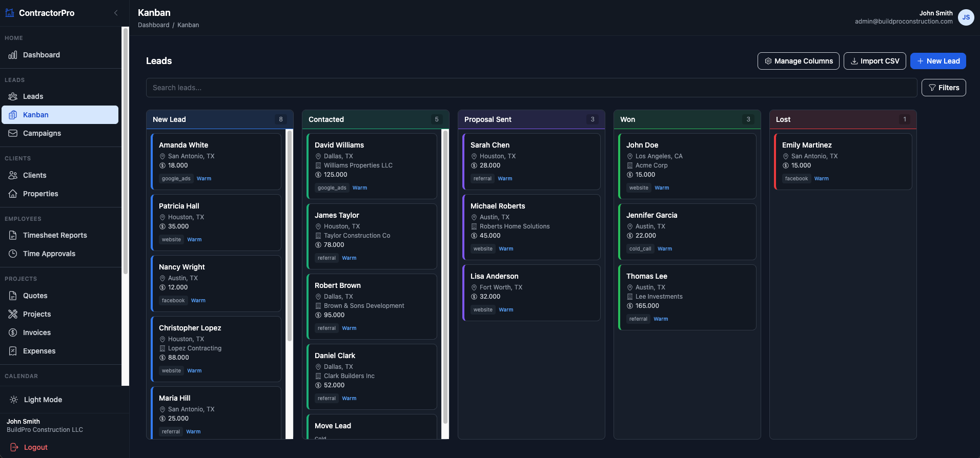Select Leads in the sidebar menu
Image resolution: width=980 pixels, height=458 pixels.
(33, 96)
